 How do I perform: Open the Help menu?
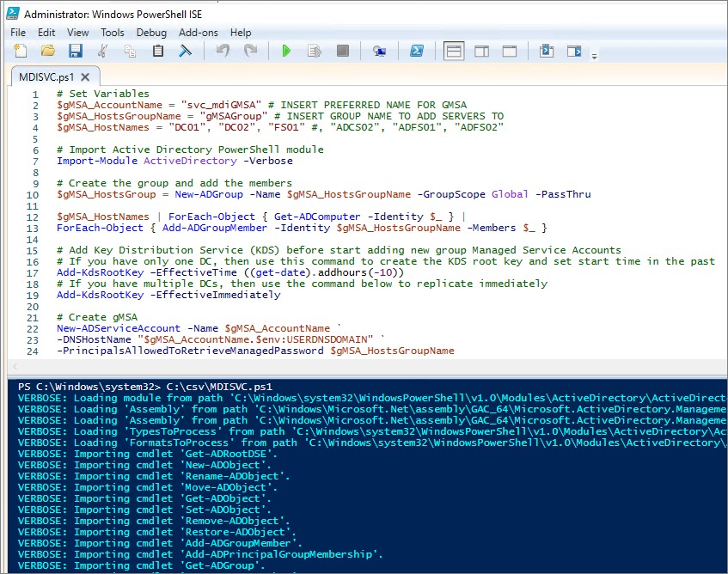241,33
